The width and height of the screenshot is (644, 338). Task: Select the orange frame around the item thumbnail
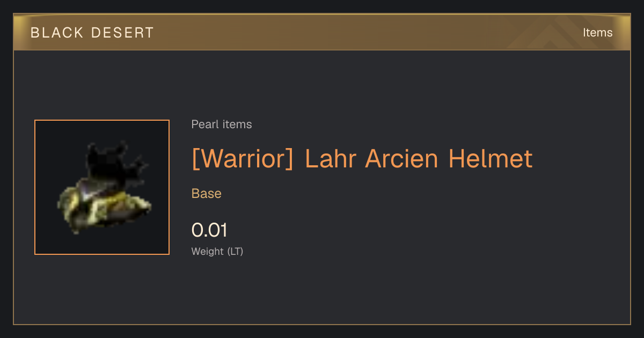tap(102, 187)
